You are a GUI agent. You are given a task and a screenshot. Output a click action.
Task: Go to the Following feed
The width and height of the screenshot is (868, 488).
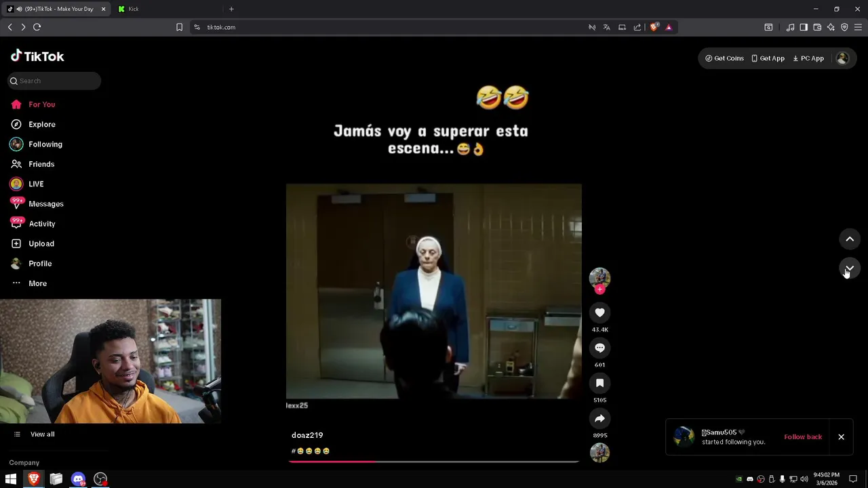point(36,144)
